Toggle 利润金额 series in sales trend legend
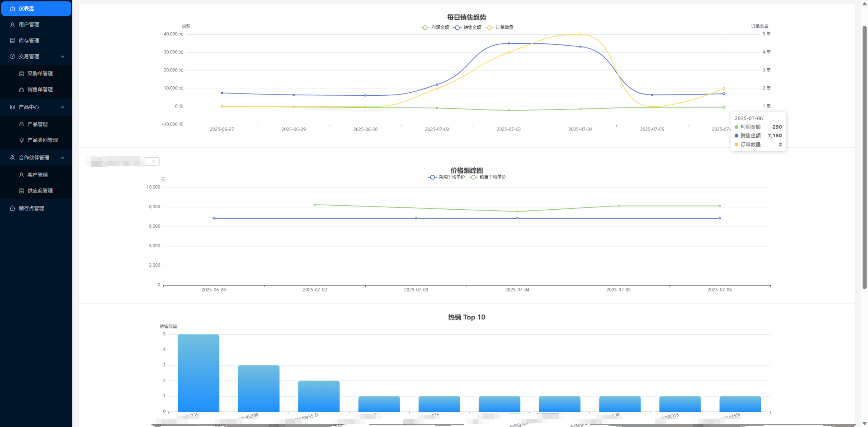The image size is (868, 427). click(x=435, y=28)
